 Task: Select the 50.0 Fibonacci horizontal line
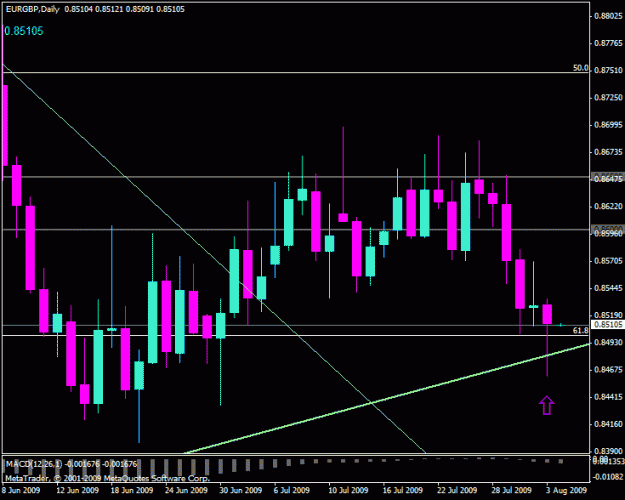point(295,73)
